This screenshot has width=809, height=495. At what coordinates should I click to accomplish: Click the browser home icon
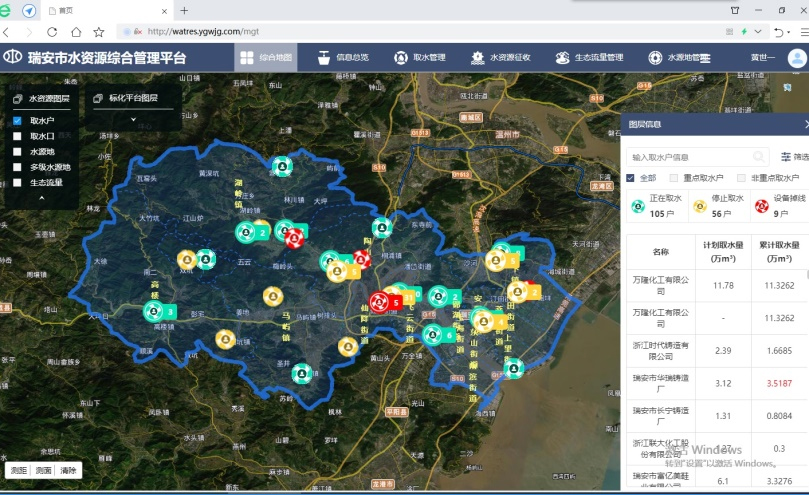76,32
